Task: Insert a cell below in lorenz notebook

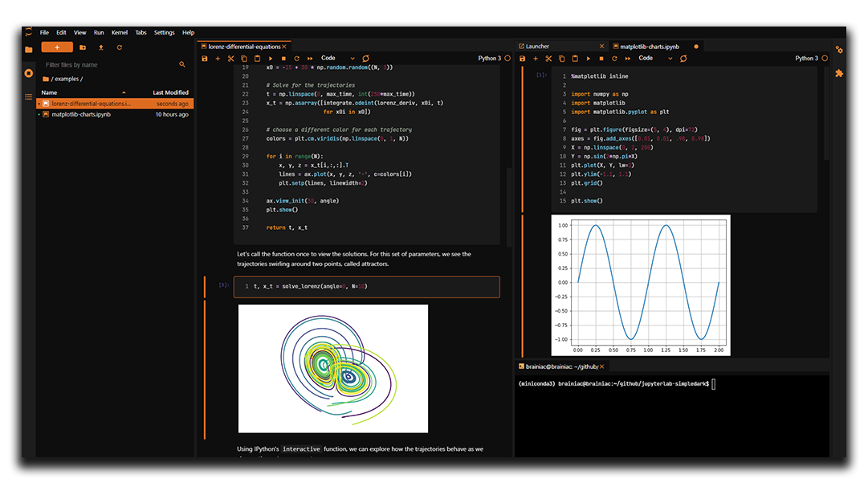Action: click(218, 58)
